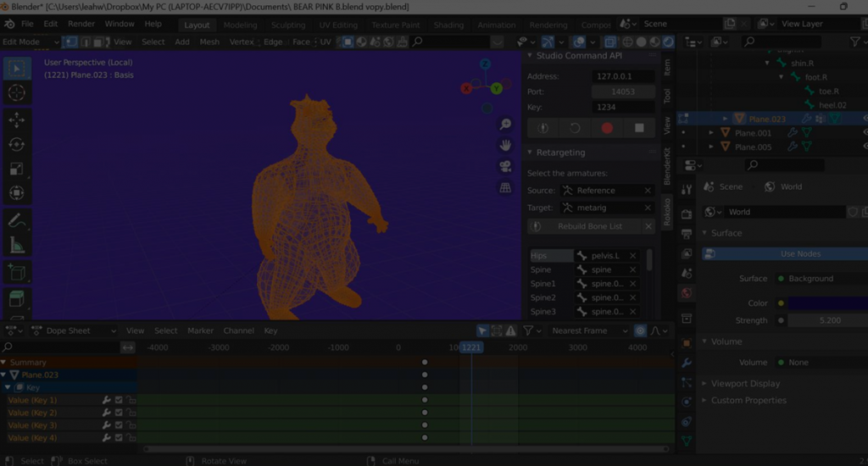Click the Blender logo menu icon
868x466 pixels.
point(9,24)
